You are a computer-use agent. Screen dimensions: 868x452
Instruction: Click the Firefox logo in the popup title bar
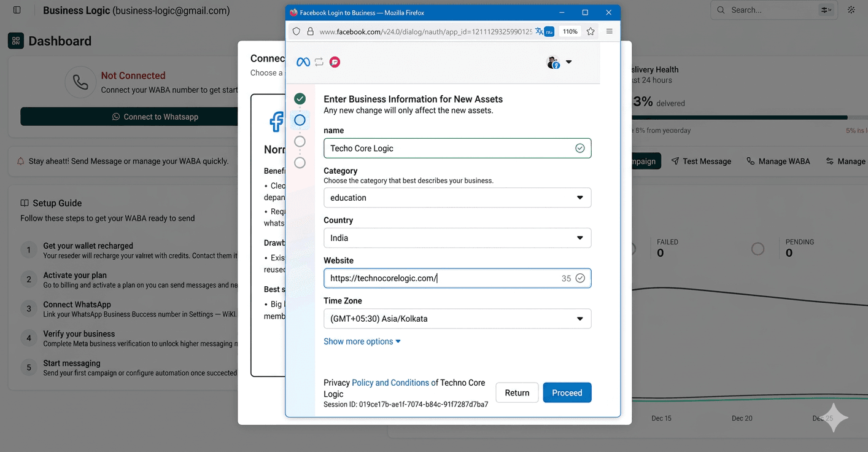(293, 12)
